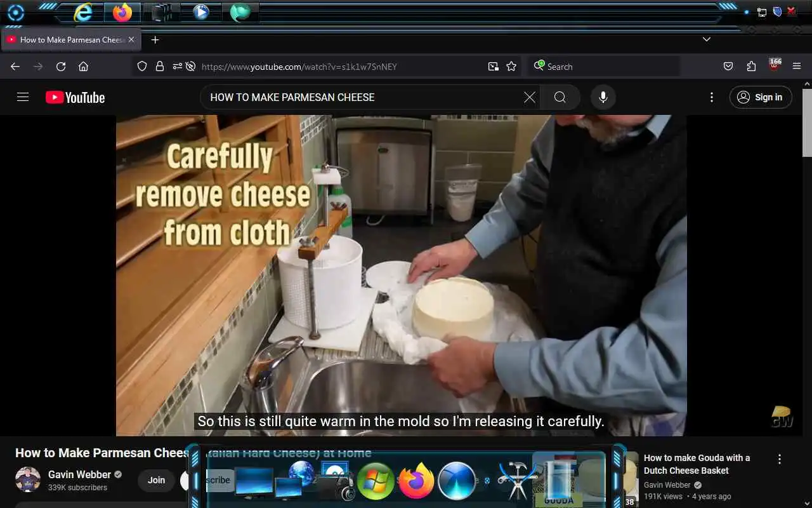Click the network tray icon at top right
The width and height of the screenshot is (812, 508).
[762, 12]
